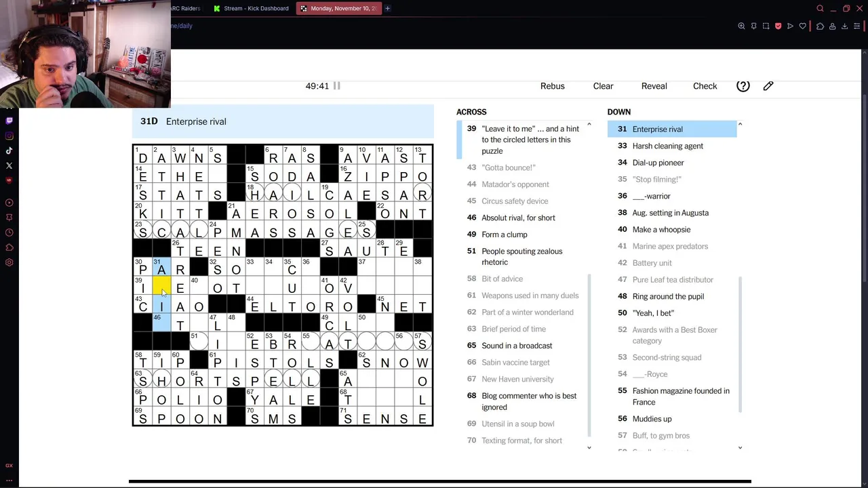Click the GX logo at sidebar bottom
868x488 pixels.
click(9, 466)
